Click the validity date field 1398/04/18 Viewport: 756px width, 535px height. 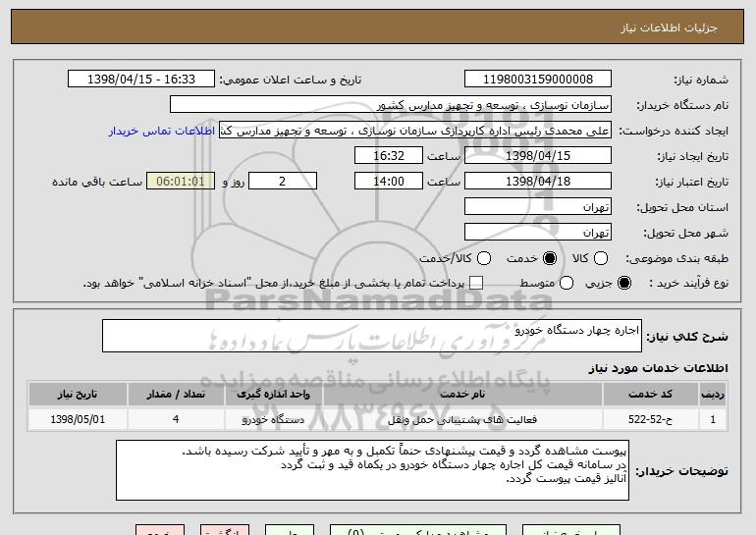tap(538, 182)
